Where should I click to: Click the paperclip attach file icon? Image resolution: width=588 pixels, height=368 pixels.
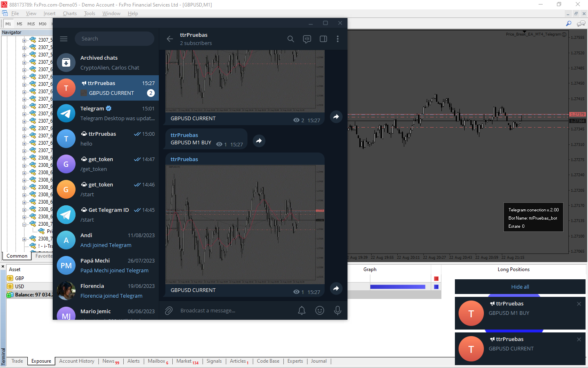click(169, 311)
